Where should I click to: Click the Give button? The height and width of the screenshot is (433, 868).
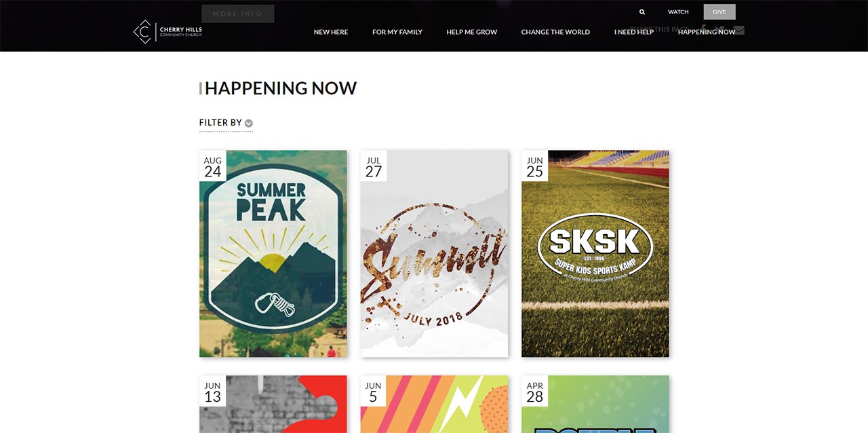click(x=719, y=12)
